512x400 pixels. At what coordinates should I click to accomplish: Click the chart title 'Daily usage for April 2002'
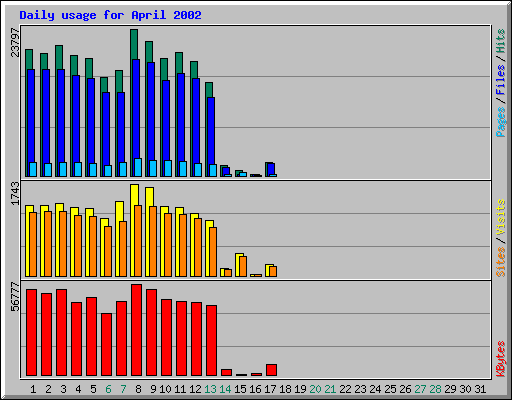[x=110, y=15]
